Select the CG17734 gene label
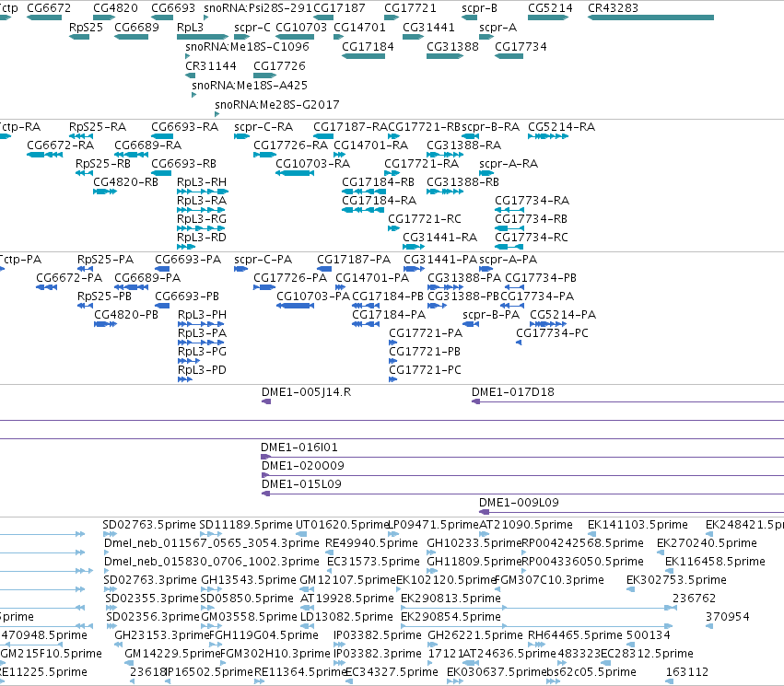Screen dimensions: 784x686 (x=521, y=46)
